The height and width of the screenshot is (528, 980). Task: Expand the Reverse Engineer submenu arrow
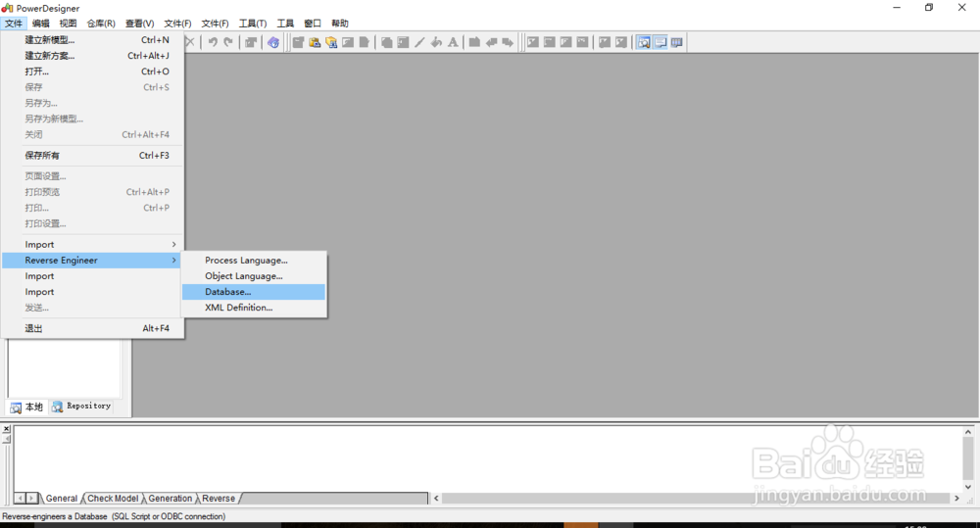[173, 260]
